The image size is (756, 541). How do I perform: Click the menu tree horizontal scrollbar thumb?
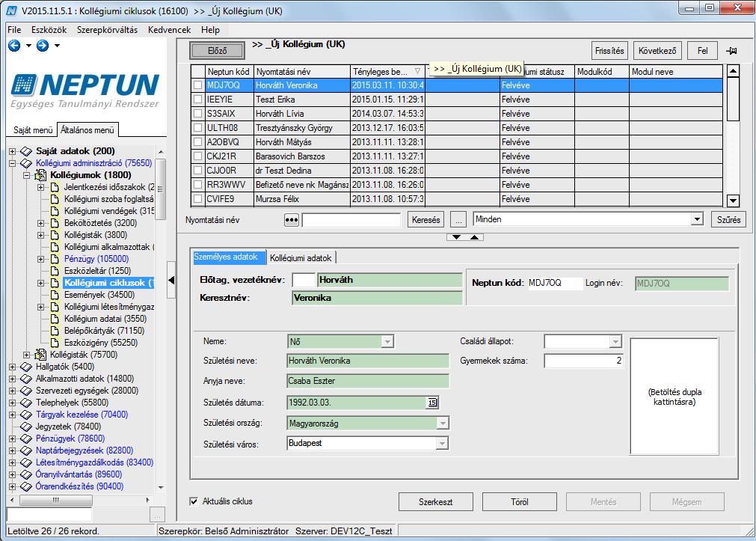pos(55,500)
